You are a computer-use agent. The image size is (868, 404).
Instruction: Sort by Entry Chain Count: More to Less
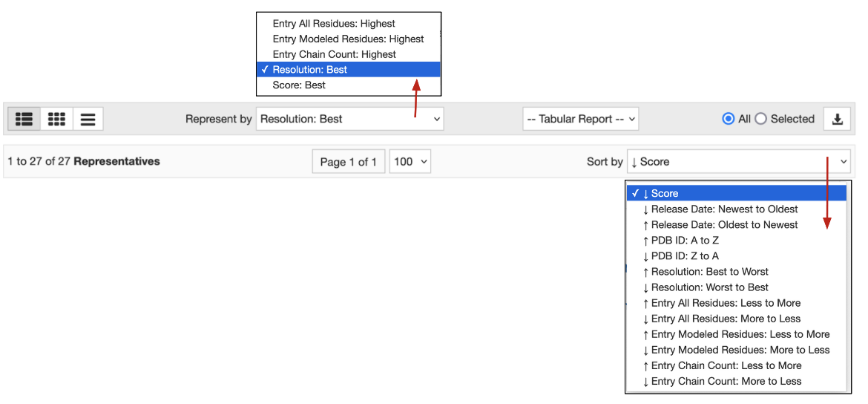[726, 382]
